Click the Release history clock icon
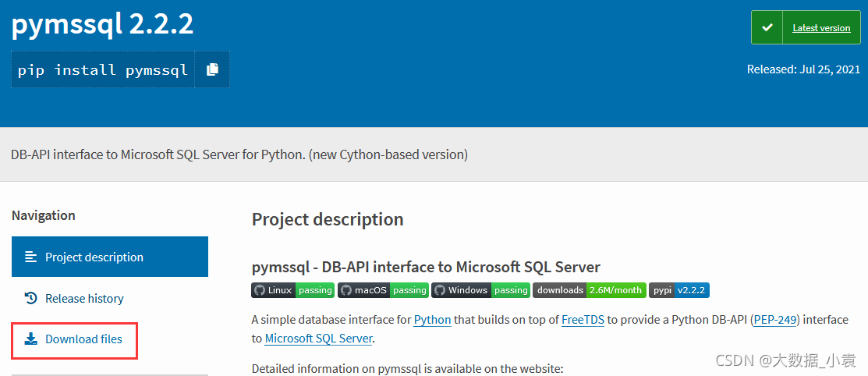 click(31, 299)
